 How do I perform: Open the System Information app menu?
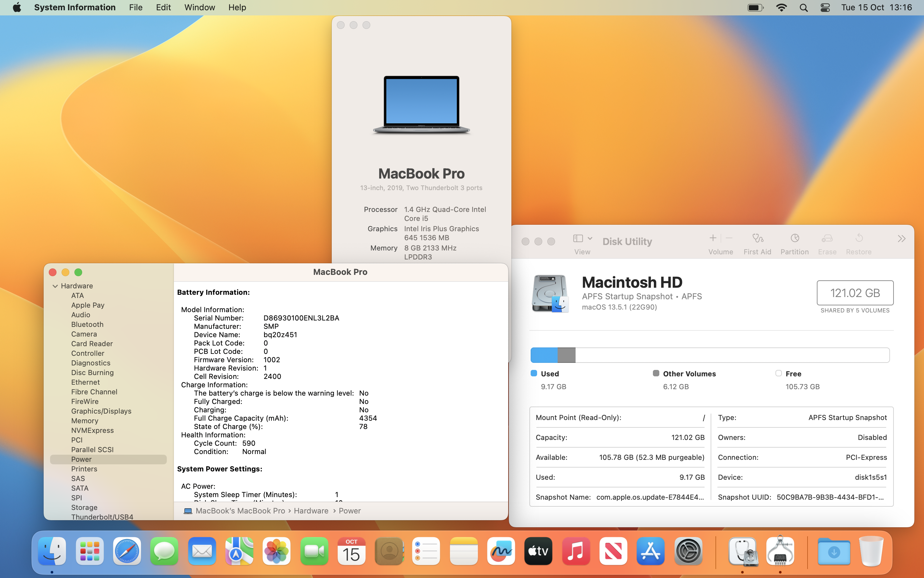click(75, 7)
